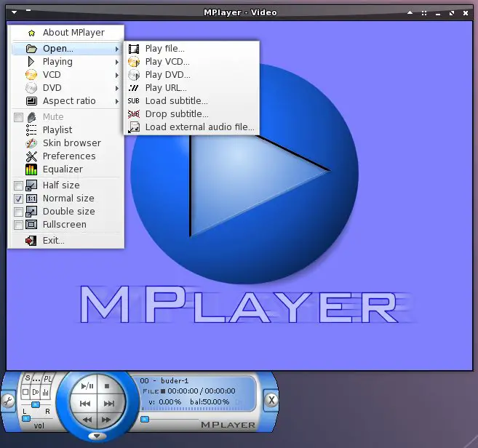Viewport: 478px width, 448px height.
Task: Enable the Half size checkbox
Action: pyautogui.click(x=19, y=185)
